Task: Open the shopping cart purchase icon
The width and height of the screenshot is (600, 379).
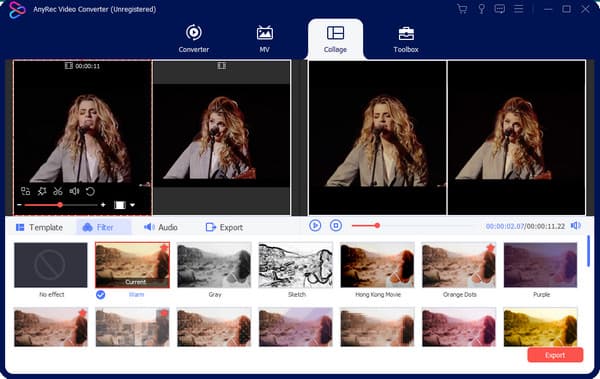Action: (462, 9)
